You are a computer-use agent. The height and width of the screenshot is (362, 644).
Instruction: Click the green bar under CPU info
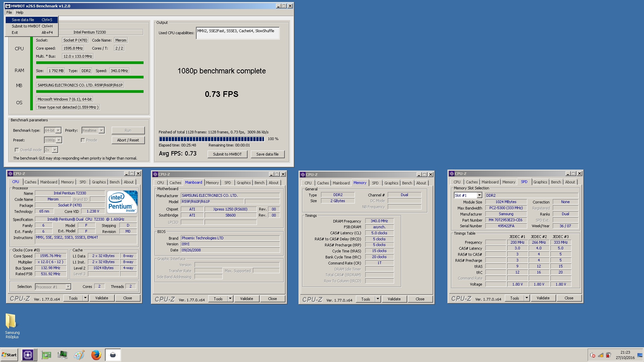90,63
